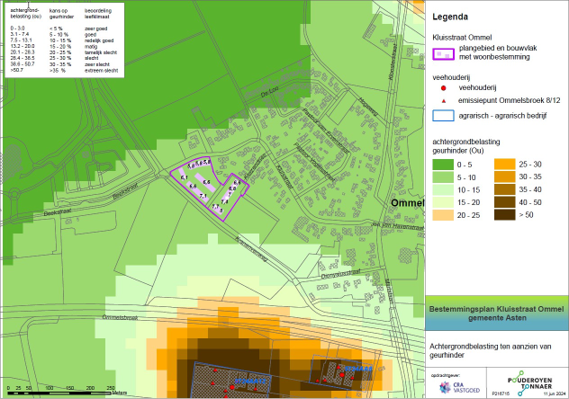Click the 'opdrachtgever:' label

(x=445, y=375)
